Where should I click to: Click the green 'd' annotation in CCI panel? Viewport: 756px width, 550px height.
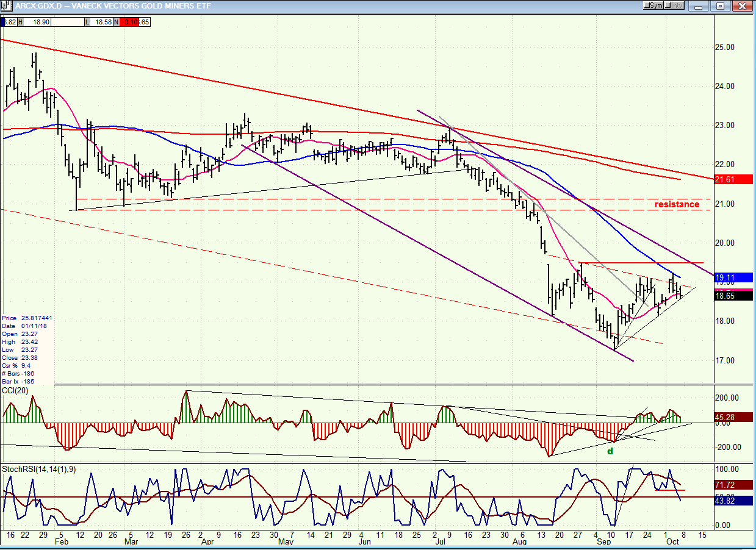click(x=610, y=451)
